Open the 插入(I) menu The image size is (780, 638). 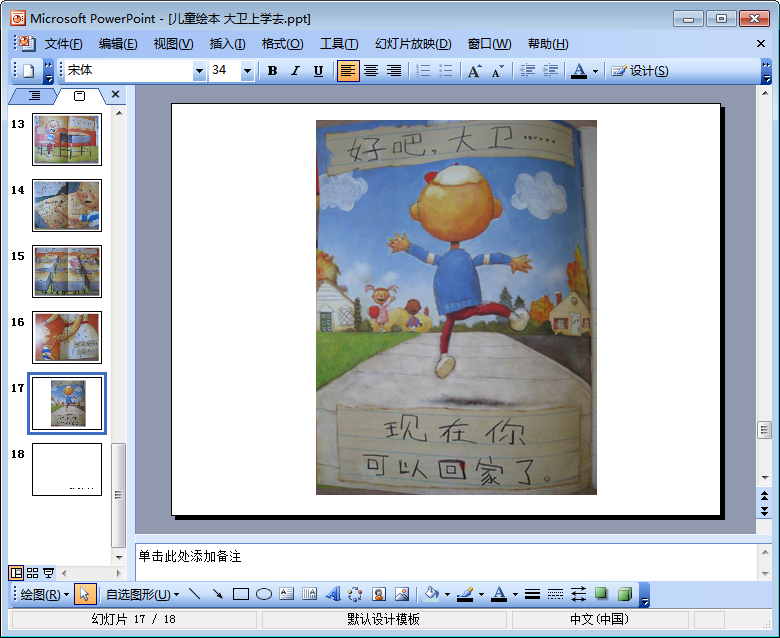coord(227,44)
